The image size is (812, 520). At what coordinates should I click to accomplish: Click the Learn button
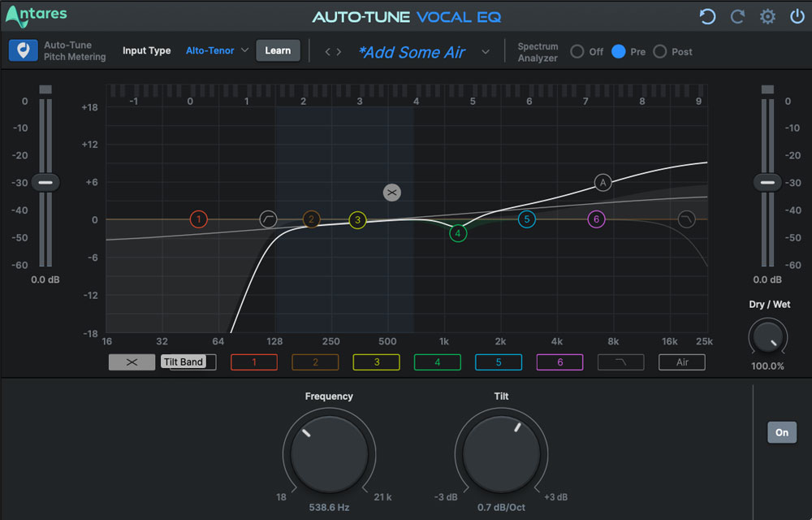click(x=278, y=50)
